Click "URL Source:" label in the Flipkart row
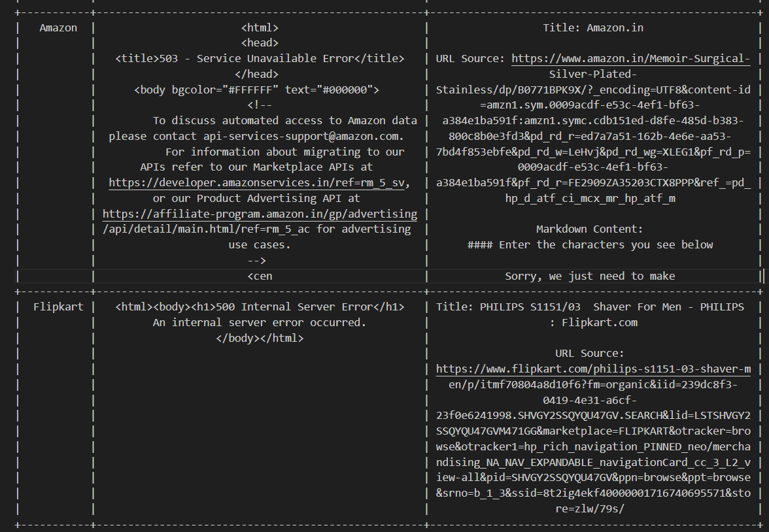Image resolution: width=769 pixels, height=532 pixels. [590, 354]
